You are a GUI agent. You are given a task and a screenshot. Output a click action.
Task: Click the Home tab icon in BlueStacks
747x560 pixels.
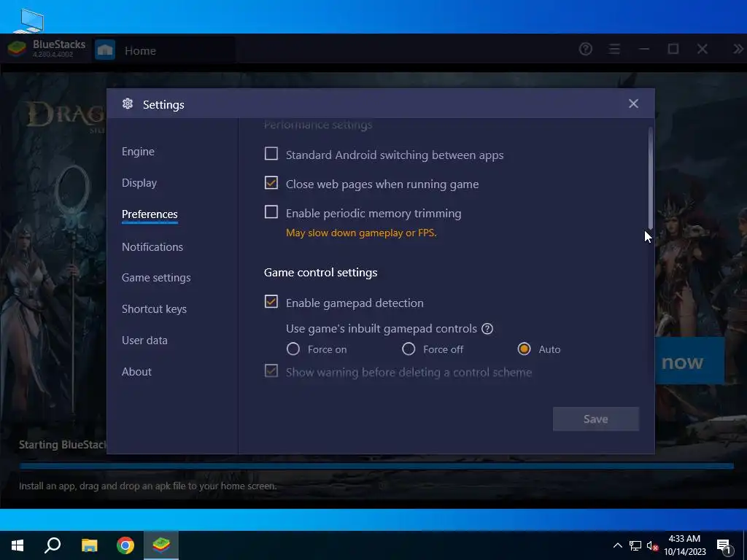click(x=105, y=50)
